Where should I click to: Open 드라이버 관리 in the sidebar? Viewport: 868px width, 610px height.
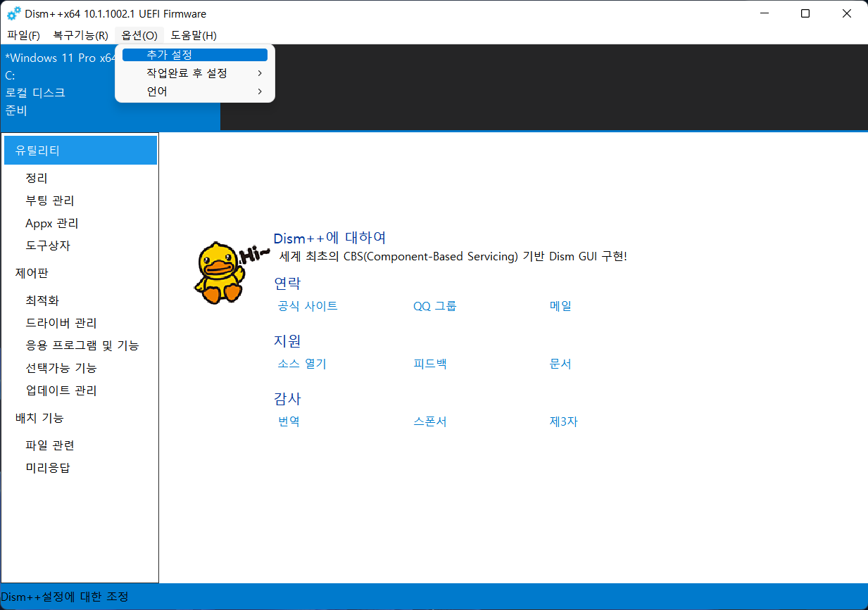[61, 324]
